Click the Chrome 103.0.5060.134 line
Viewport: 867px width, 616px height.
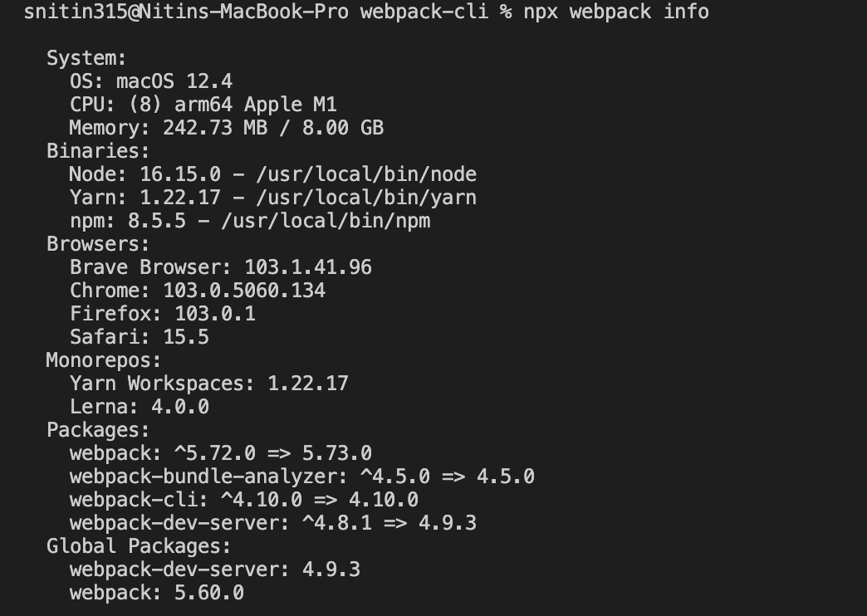[x=198, y=291]
